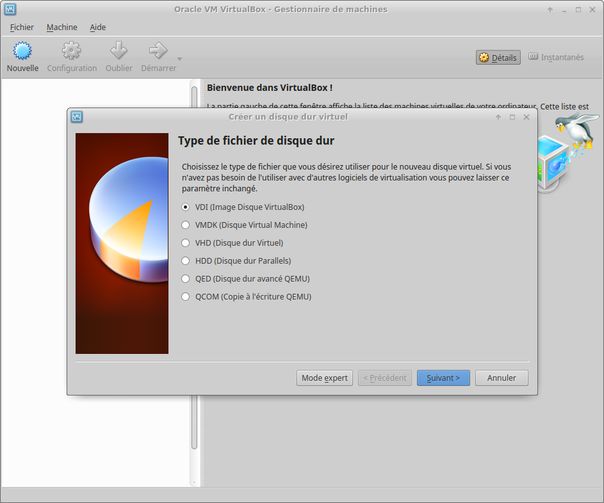Maximize the VirtualBox main window
This screenshot has height=503, width=604.
tap(578, 10)
